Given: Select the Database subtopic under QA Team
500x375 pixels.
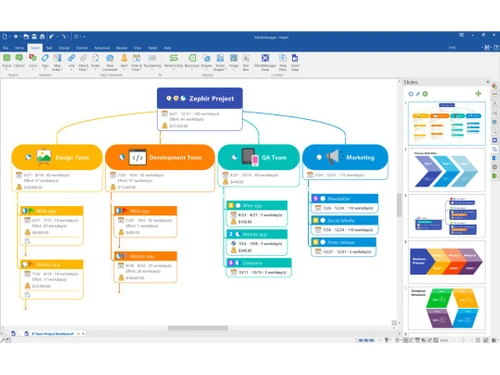Looking at the screenshot, I should pyautogui.click(x=259, y=263).
